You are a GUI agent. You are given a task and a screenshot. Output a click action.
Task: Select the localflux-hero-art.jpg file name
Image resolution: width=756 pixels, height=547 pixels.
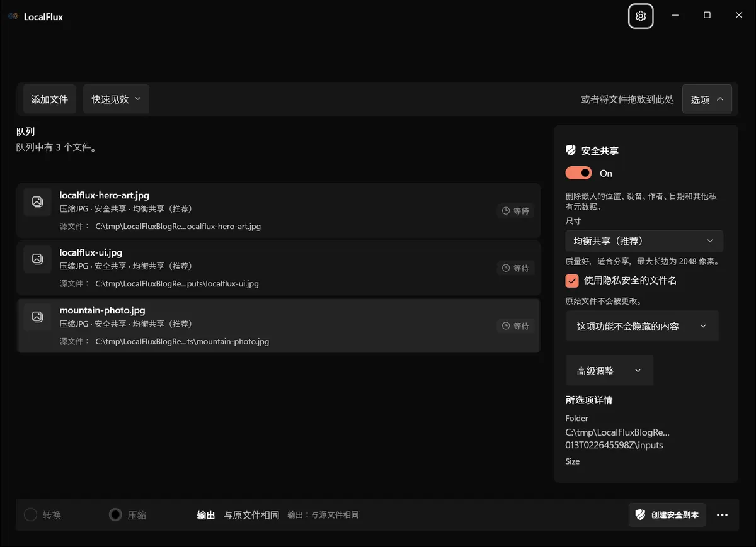tap(105, 195)
